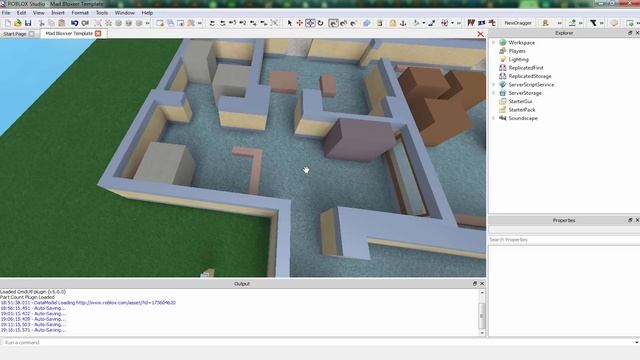This screenshot has height=360, width=640.
Task: Open the File menu
Action: (6, 13)
